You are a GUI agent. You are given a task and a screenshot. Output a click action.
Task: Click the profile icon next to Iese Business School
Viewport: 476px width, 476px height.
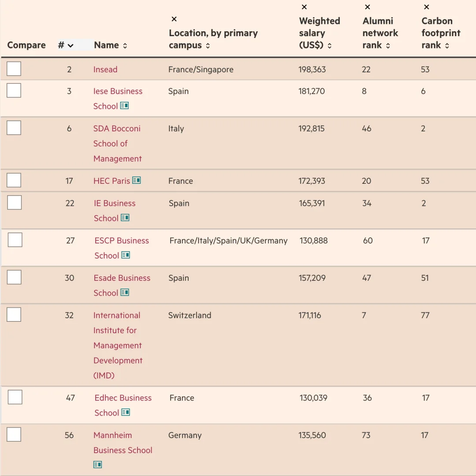tap(124, 106)
